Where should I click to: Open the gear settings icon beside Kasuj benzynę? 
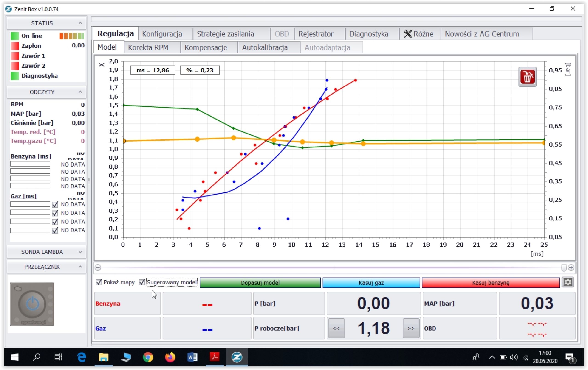(x=568, y=282)
